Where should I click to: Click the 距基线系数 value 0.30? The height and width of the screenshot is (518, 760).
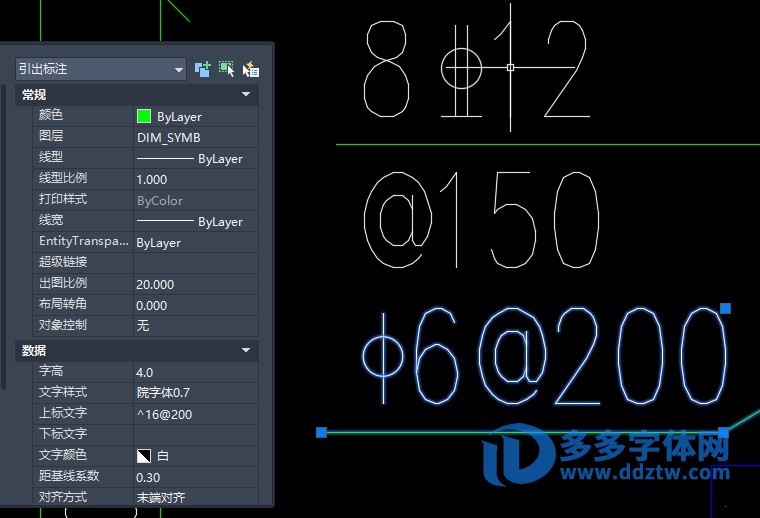pos(195,476)
